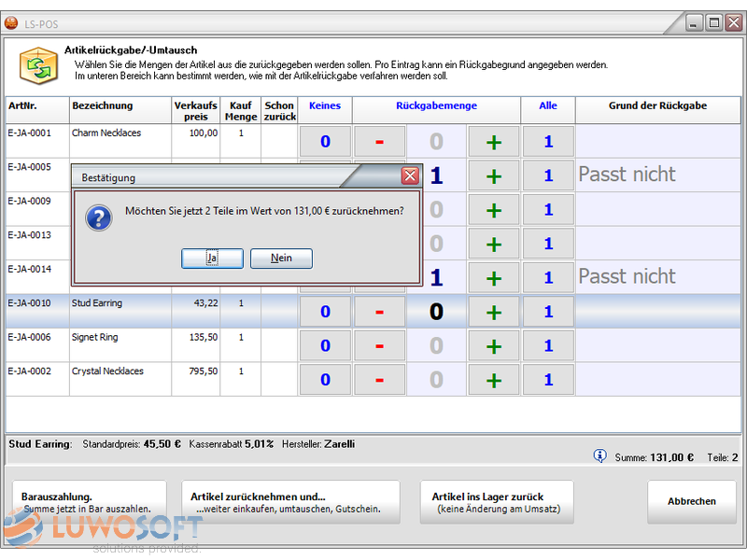Image resolution: width=747 pixels, height=560 pixels.
Task: Click the Alle column header
Action: tap(548, 106)
